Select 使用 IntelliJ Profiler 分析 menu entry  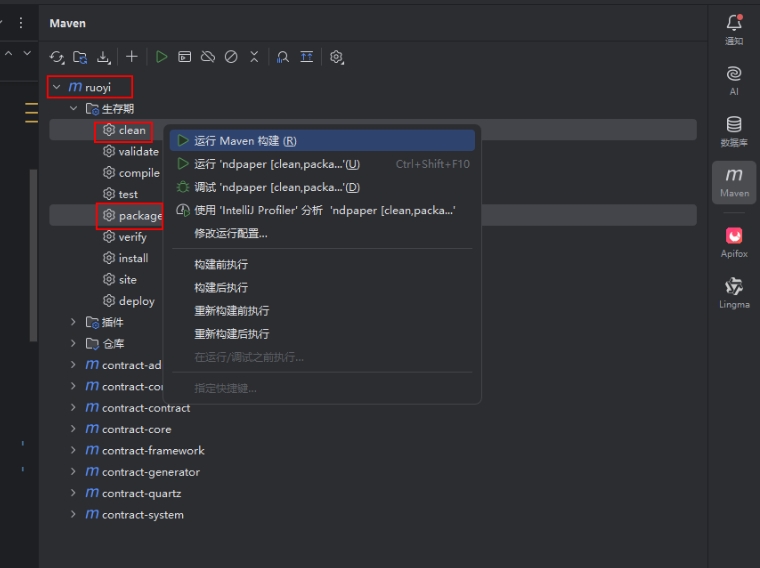click(x=322, y=210)
